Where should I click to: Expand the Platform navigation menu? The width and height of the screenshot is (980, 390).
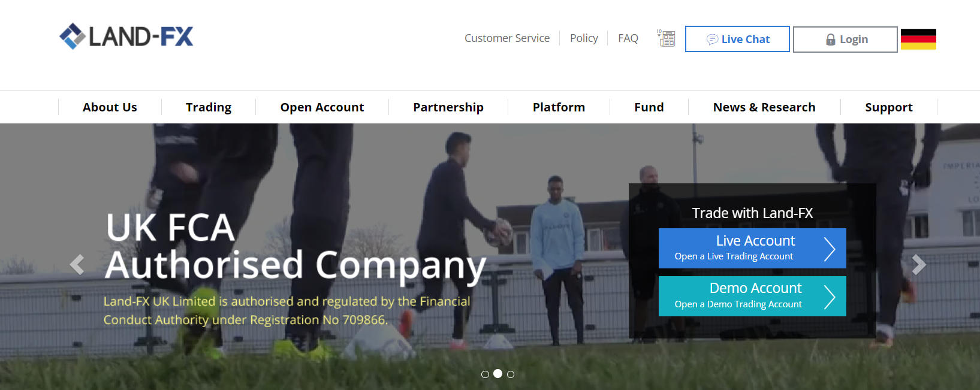(x=559, y=107)
